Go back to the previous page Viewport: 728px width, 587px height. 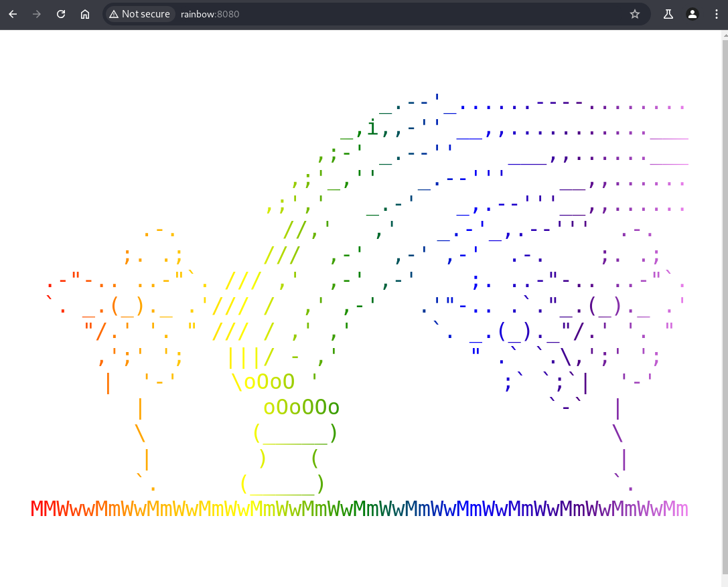point(13,14)
